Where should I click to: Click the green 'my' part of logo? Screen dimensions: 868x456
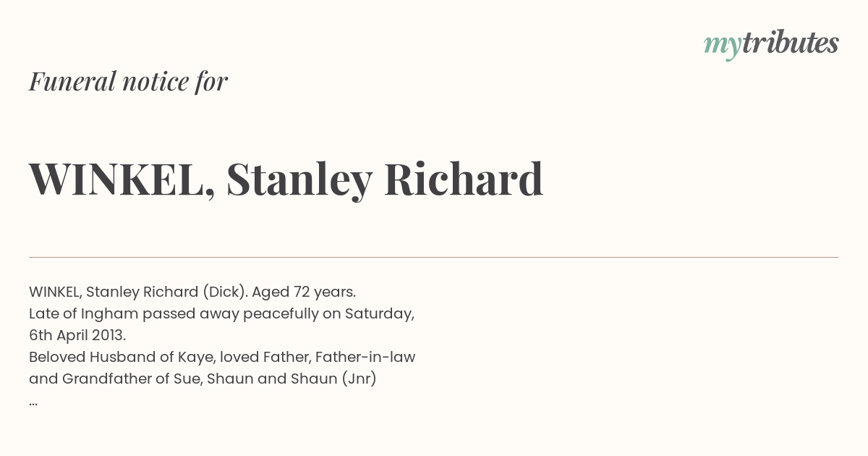[722, 46]
